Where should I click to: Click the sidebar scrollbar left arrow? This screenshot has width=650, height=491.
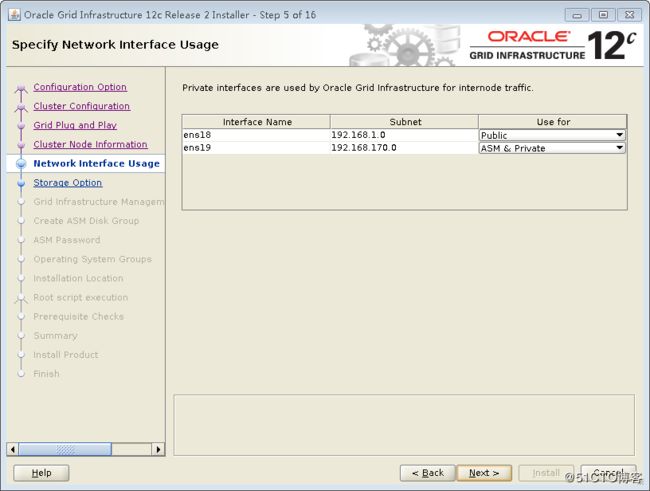click(13, 449)
